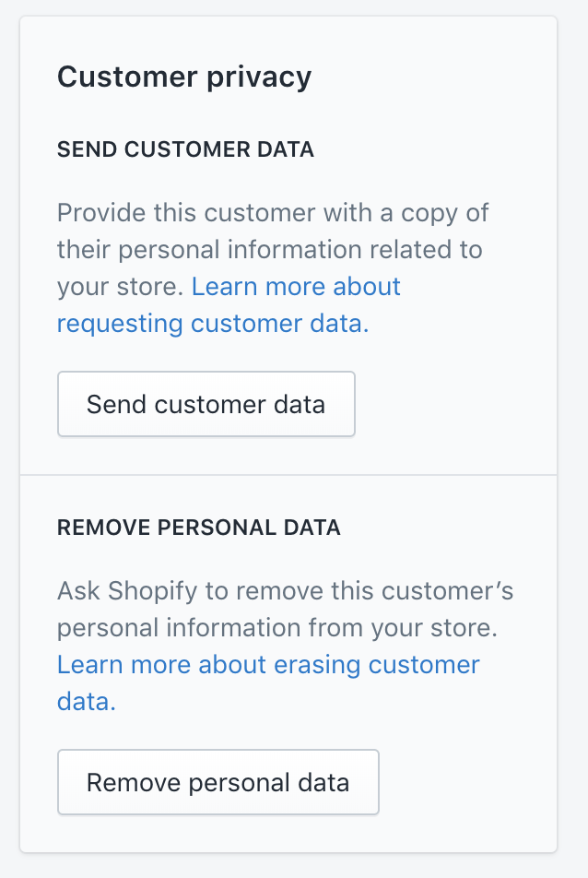The image size is (588, 878).
Task: Click the "their personal information related to" line
Action: [270, 250]
